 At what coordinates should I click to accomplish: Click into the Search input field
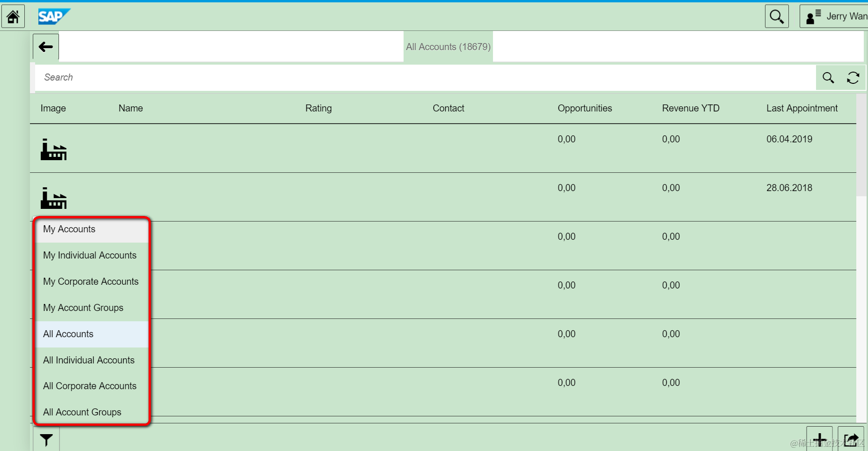425,77
